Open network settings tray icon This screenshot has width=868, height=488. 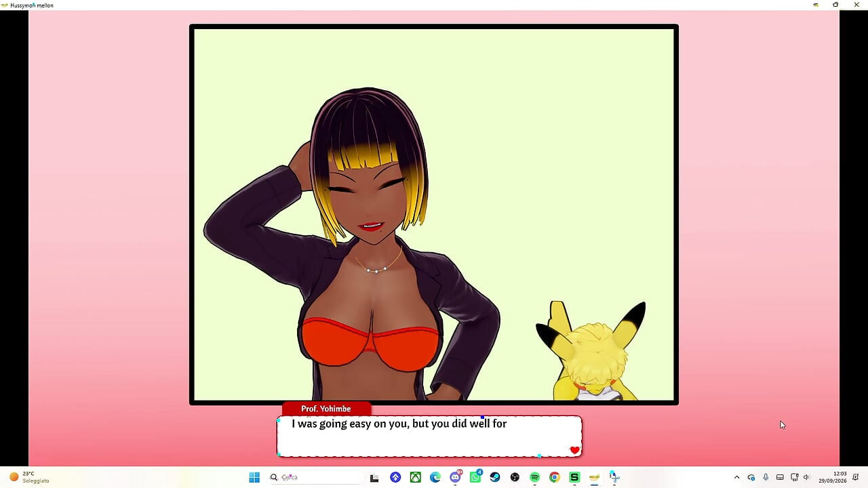tap(794, 477)
